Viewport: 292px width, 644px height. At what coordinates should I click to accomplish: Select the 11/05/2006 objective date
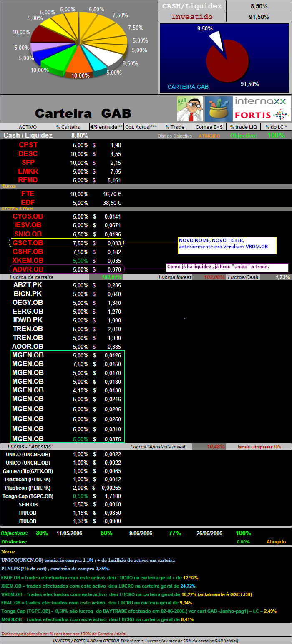tap(70, 533)
